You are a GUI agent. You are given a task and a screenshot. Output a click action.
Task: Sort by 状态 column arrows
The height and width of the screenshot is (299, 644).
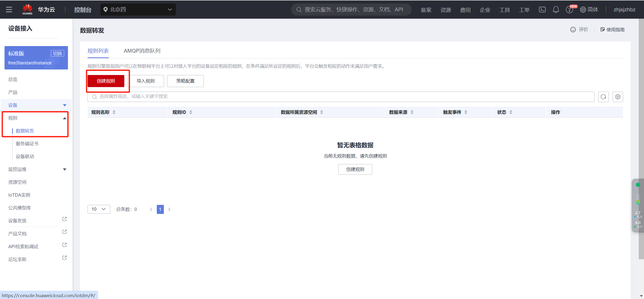click(511, 112)
